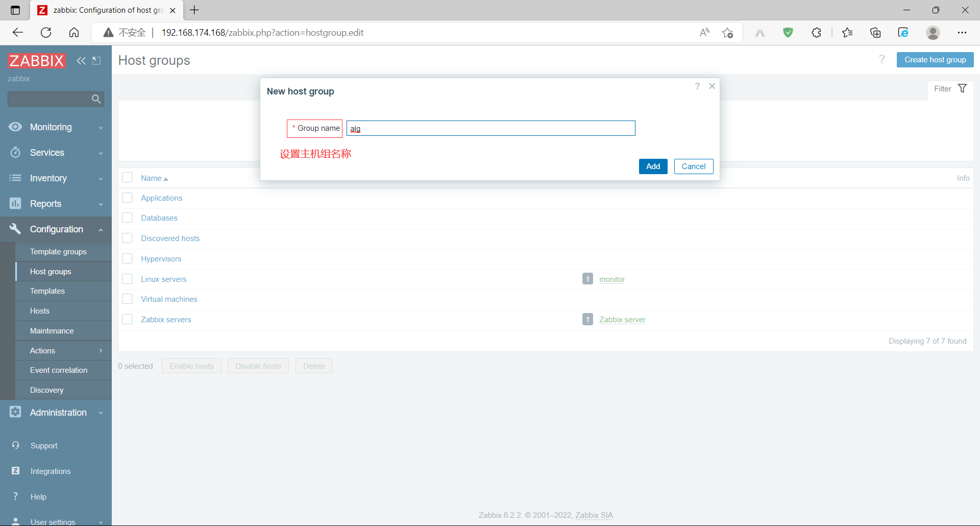Viewport: 980px width, 526px height.
Task: Click the Support headset icon
Action: coord(16,445)
